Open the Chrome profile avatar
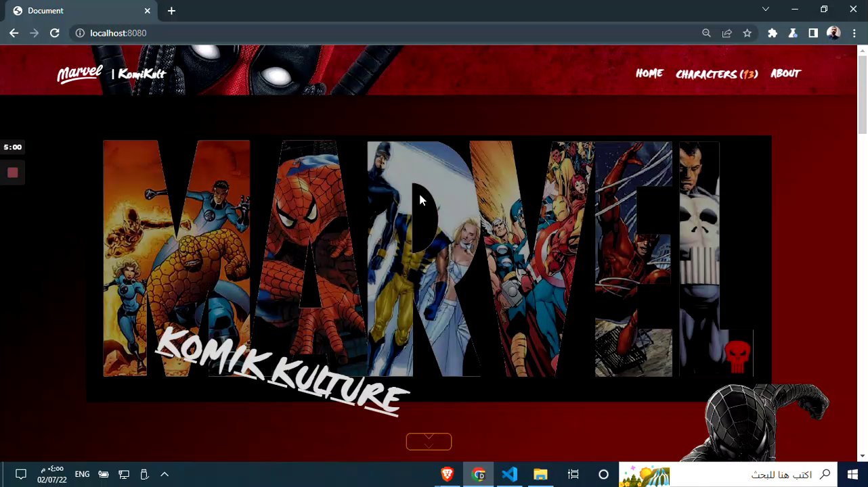Viewport: 868px width, 487px height. pyautogui.click(x=833, y=33)
